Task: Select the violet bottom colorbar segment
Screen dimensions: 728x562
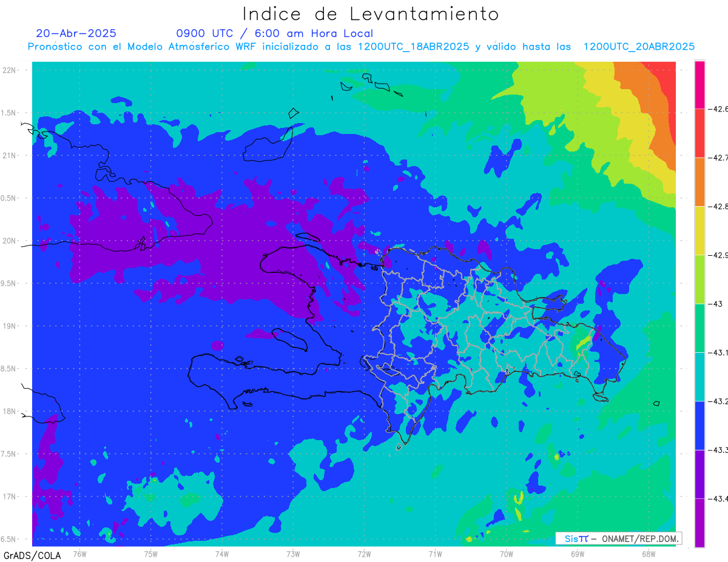Action: (x=699, y=522)
